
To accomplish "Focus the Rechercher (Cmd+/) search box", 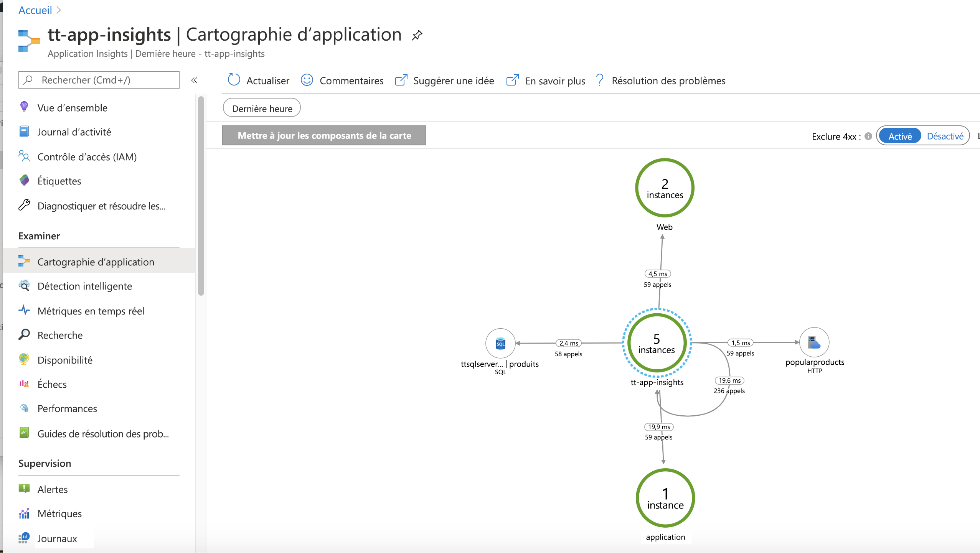I will click(x=99, y=80).
